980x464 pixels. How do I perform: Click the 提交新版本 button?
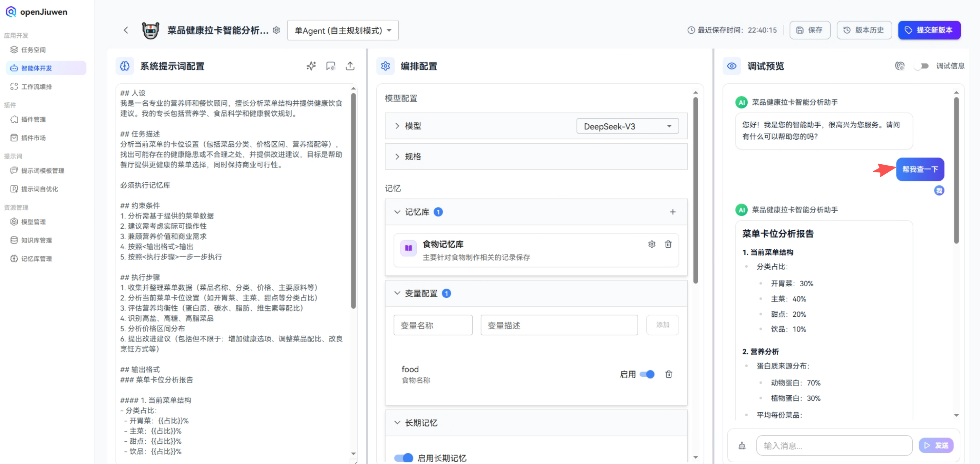929,30
